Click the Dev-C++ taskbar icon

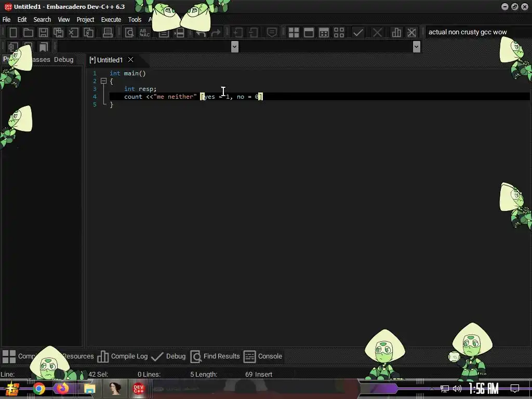pyautogui.click(x=138, y=389)
